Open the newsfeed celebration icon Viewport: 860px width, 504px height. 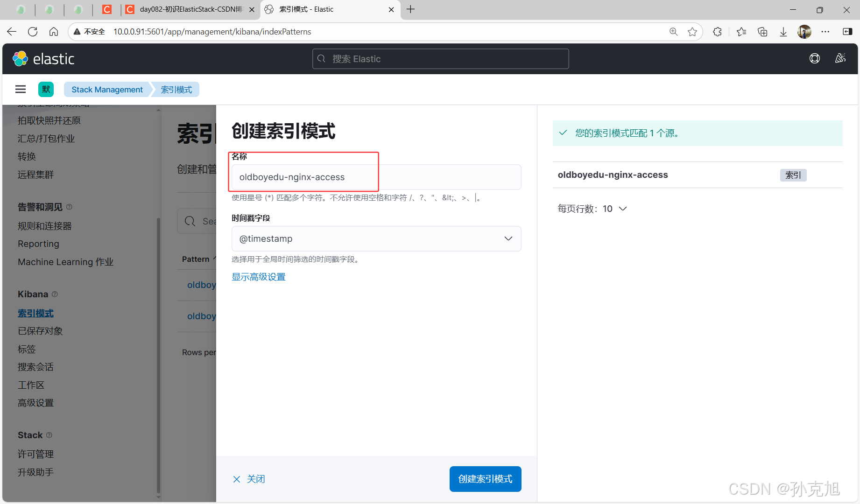pos(840,58)
